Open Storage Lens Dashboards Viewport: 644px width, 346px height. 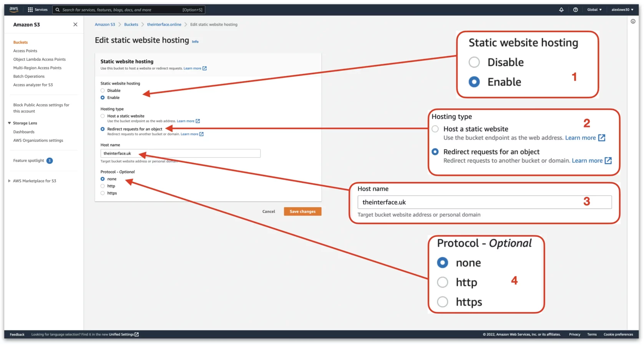click(24, 132)
